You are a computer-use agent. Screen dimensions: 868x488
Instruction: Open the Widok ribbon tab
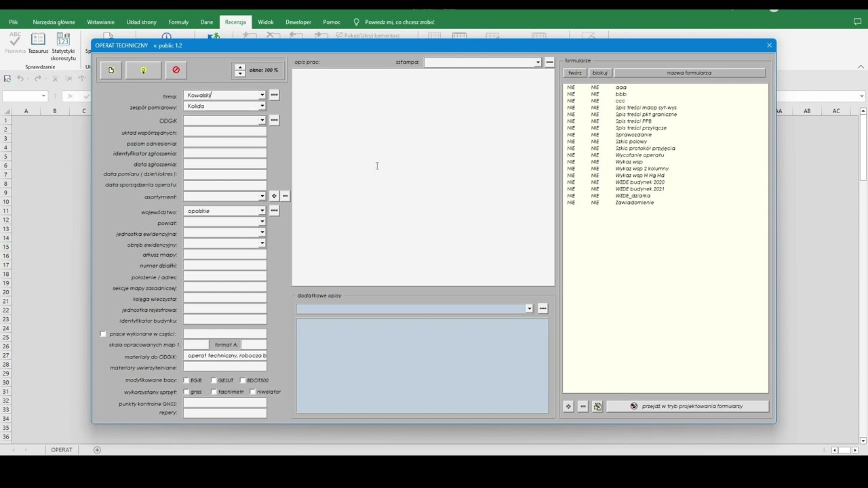tap(266, 22)
